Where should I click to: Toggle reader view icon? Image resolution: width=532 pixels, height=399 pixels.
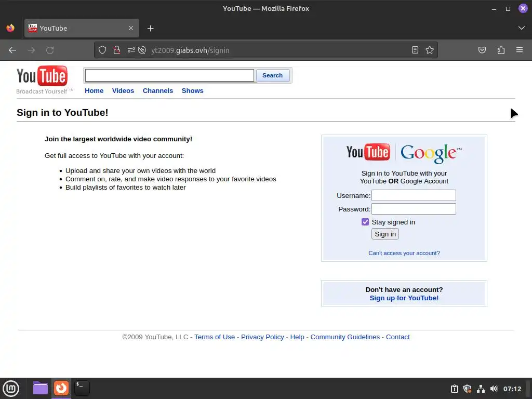click(x=415, y=50)
